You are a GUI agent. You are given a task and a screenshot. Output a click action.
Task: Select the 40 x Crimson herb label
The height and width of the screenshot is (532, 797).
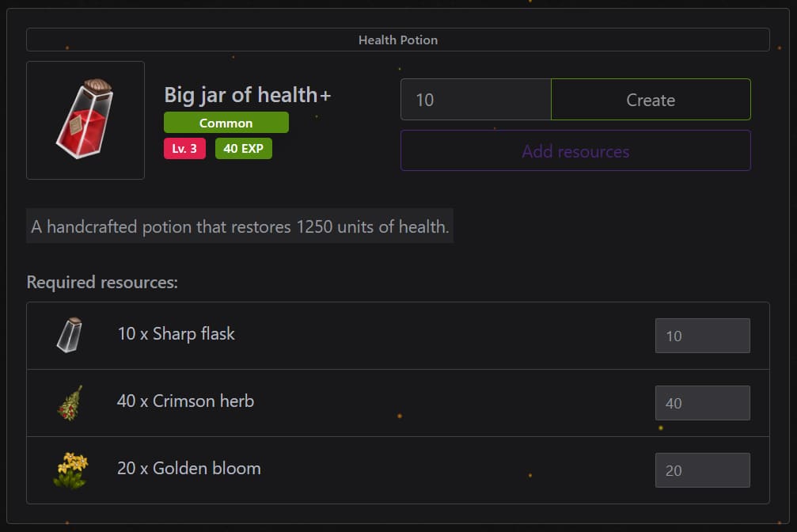coord(185,401)
